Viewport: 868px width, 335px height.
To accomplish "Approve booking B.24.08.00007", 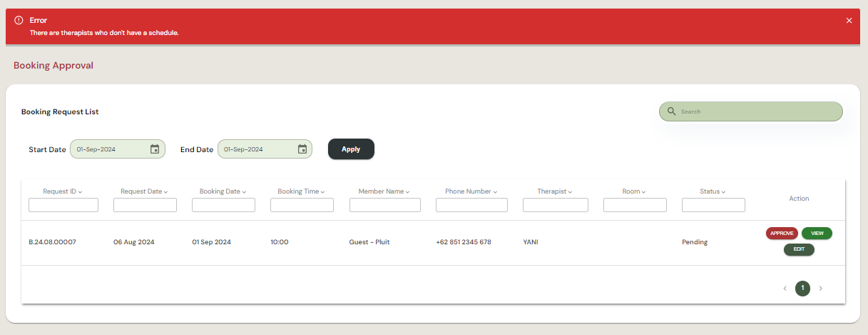I will pyautogui.click(x=782, y=233).
